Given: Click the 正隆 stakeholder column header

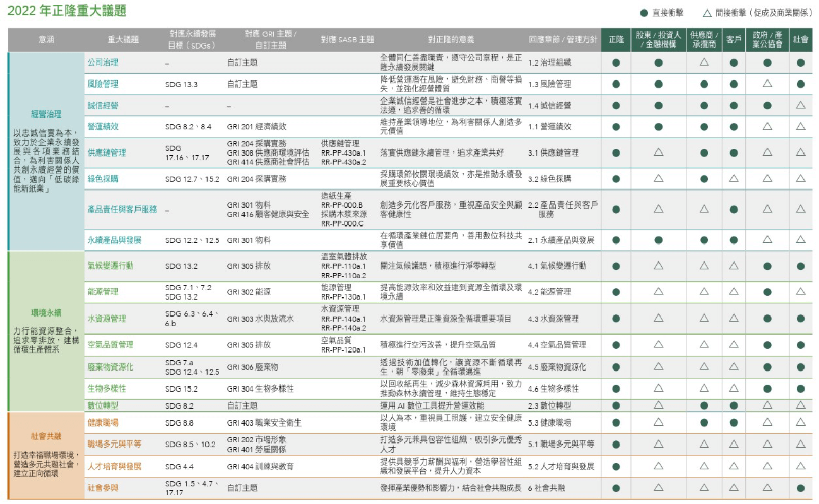Looking at the screenshot, I should click(616, 40).
